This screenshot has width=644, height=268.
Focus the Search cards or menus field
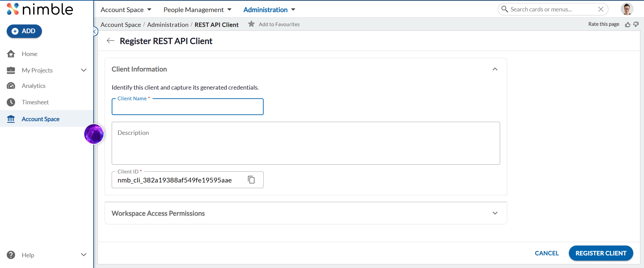click(553, 9)
